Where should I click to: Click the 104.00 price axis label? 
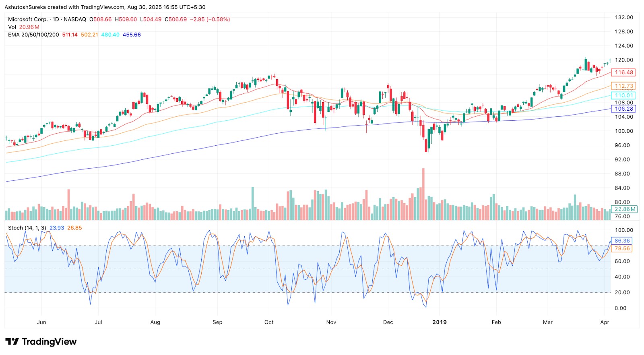click(x=624, y=117)
